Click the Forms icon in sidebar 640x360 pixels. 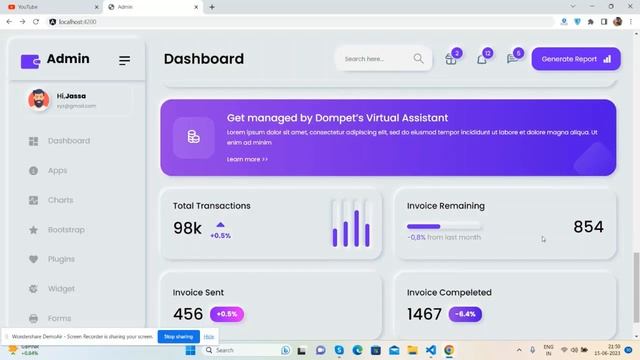[x=33, y=318]
